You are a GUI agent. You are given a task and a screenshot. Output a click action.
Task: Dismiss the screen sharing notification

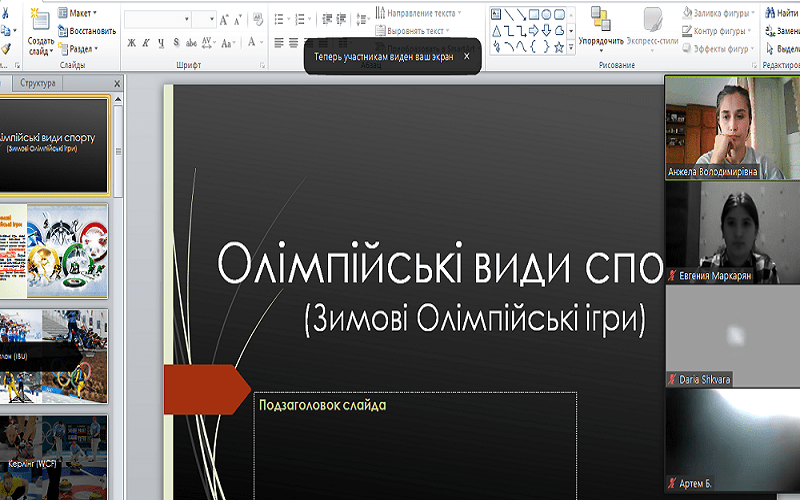click(x=466, y=57)
